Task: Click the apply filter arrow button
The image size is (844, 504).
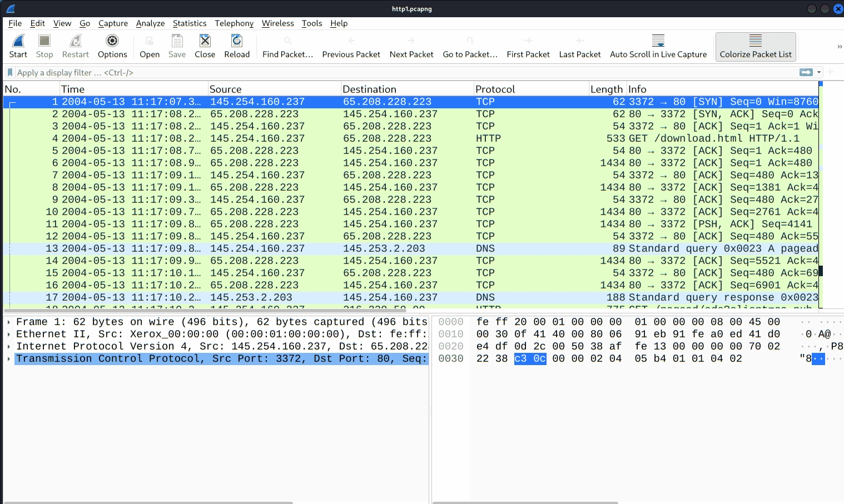Action: (x=805, y=72)
